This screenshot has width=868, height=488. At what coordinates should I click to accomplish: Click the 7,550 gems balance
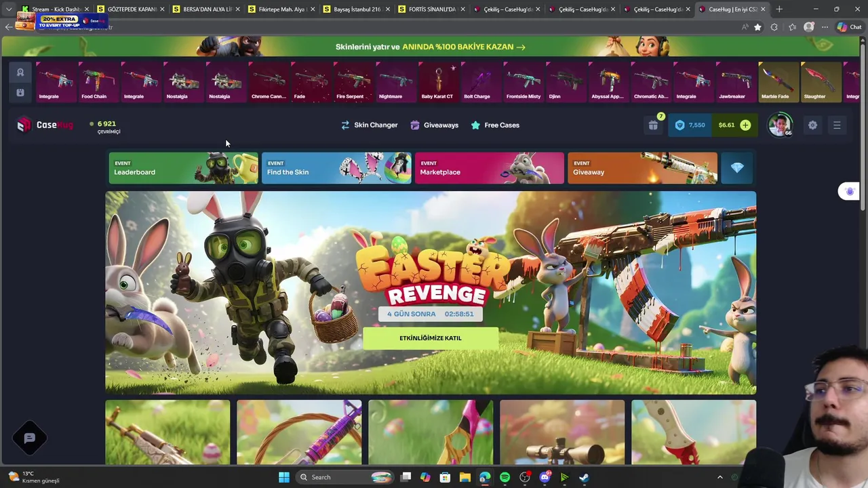point(690,125)
